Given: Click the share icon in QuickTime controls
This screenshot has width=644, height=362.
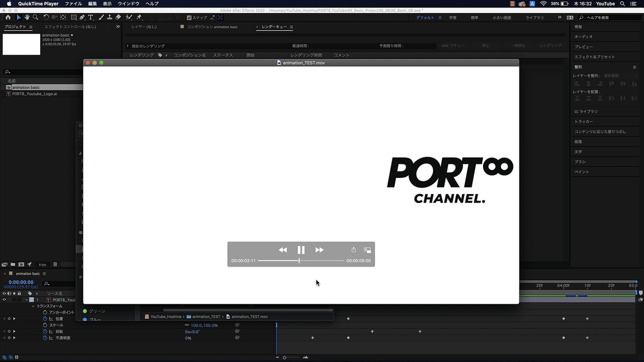Looking at the screenshot, I should pos(354,250).
